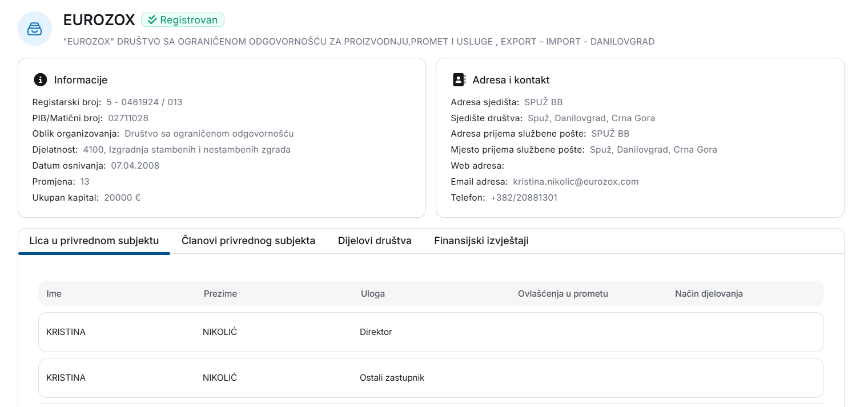Select the full company name ending in DANILOVGRAD
This screenshot has width=868, height=407.
click(x=359, y=42)
